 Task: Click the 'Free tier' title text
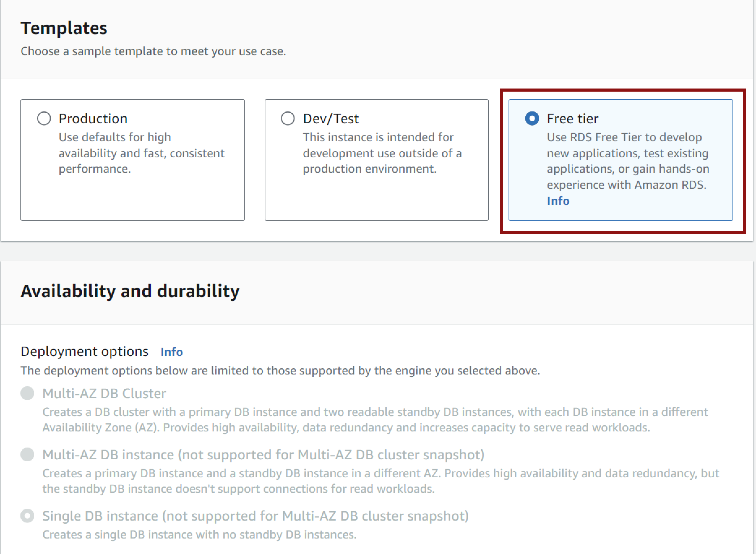(x=573, y=119)
